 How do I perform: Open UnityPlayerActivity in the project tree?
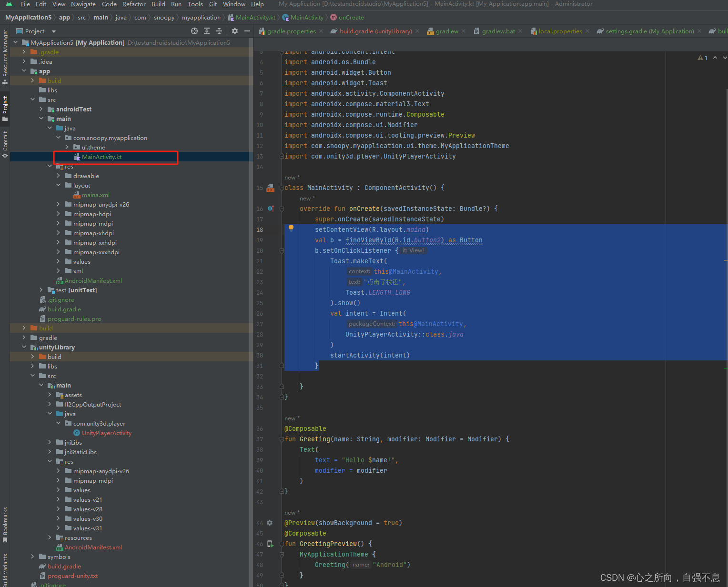coord(106,433)
